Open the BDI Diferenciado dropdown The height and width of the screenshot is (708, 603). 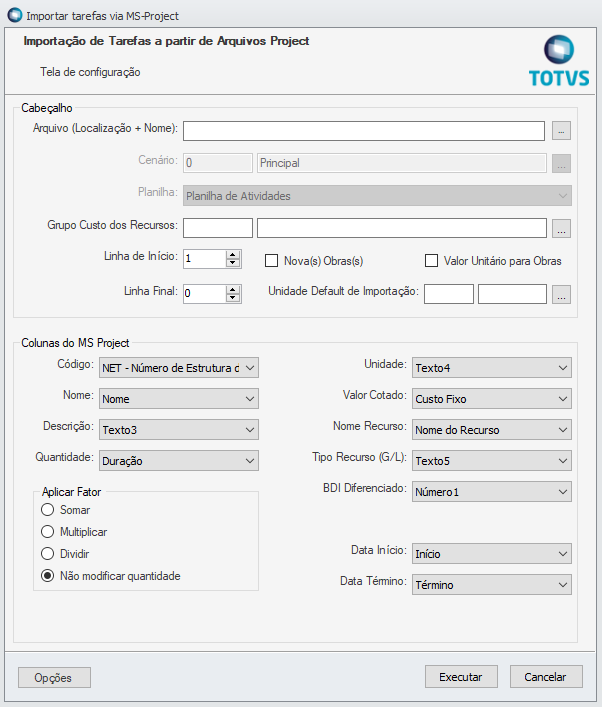tap(491, 492)
